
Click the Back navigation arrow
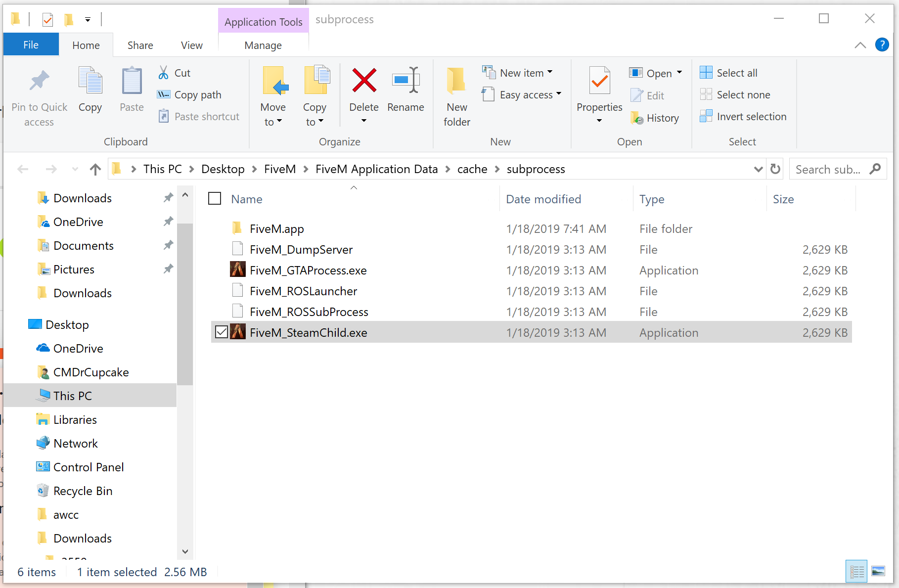[x=23, y=169]
